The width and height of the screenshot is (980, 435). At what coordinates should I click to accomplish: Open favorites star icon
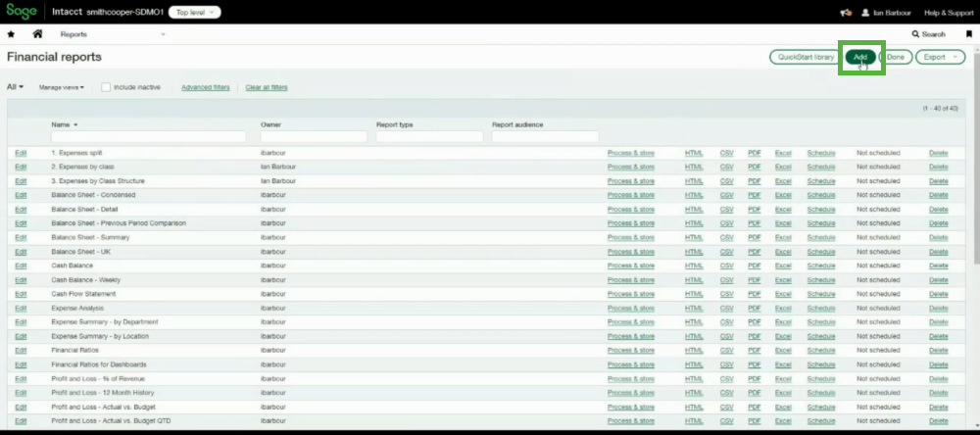click(x=11, y=34)
